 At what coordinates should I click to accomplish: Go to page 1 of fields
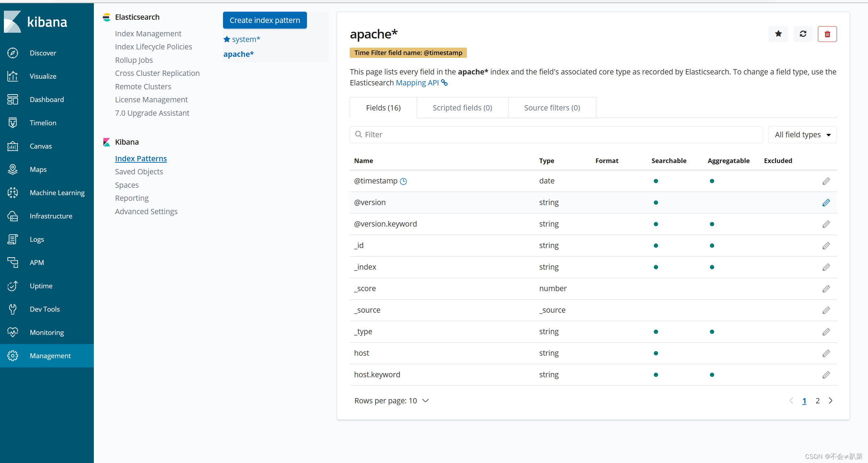[x=804, y=401]
